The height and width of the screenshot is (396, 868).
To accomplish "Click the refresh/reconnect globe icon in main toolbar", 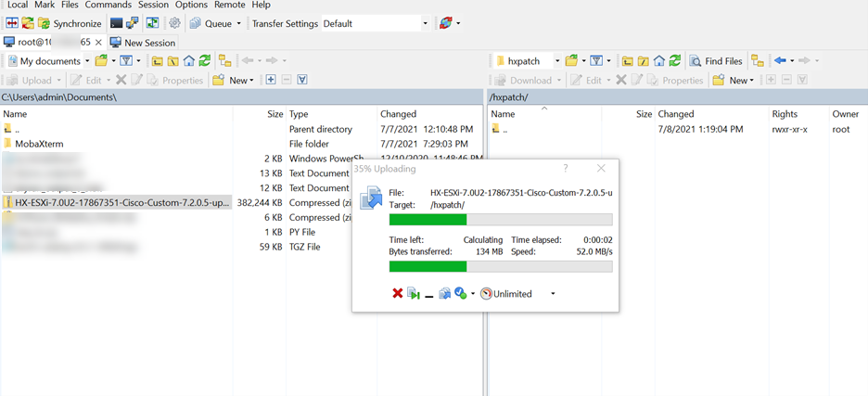I will pos(446,23).
